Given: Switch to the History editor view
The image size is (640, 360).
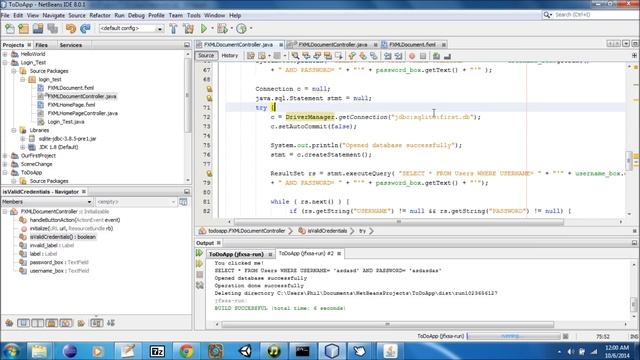Looking at the screenshot, I should coord(229,56).
